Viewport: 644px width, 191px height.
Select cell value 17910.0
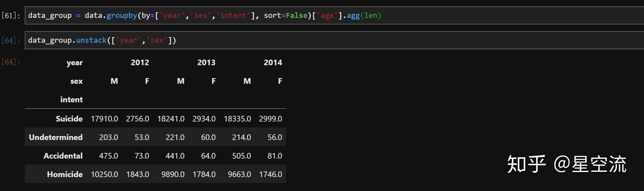tap(105, 119)
